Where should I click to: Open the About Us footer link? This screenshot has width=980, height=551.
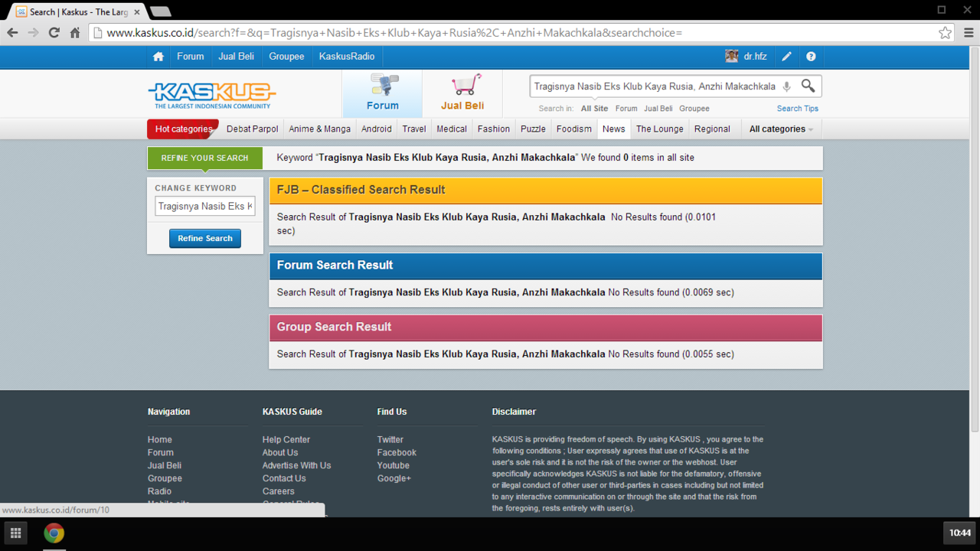(x=280, y=453)
